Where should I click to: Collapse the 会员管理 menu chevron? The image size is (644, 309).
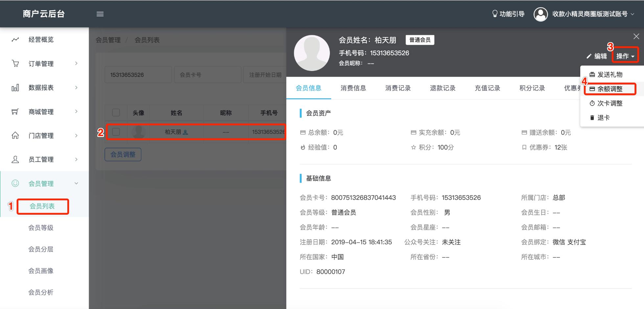[x=76, y=183]
